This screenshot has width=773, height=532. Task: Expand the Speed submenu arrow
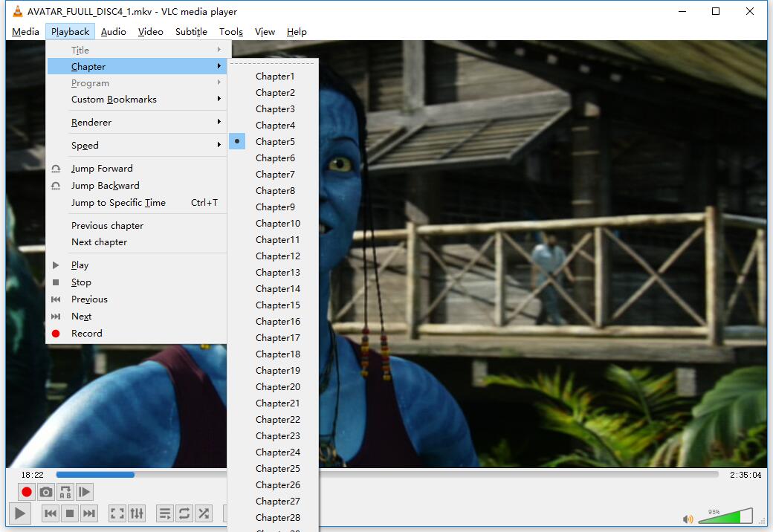coord(219,145)
